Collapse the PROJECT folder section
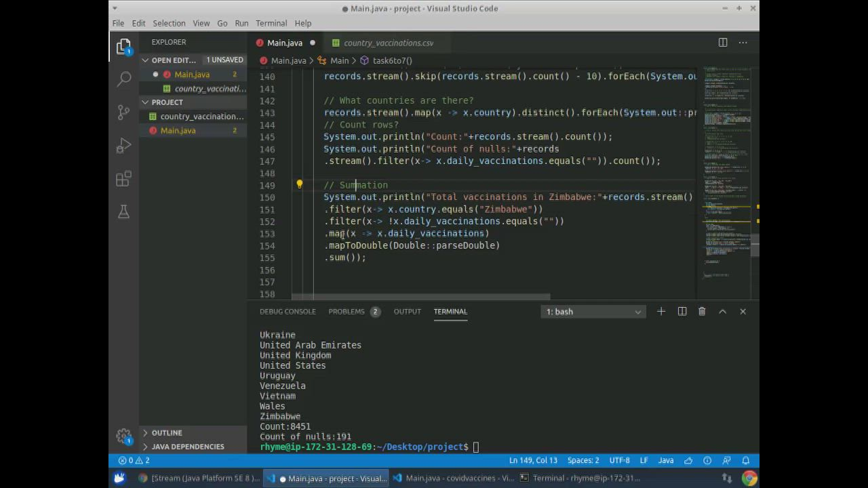Viewport: 868px width, 488px height. [x=167, y=102]
